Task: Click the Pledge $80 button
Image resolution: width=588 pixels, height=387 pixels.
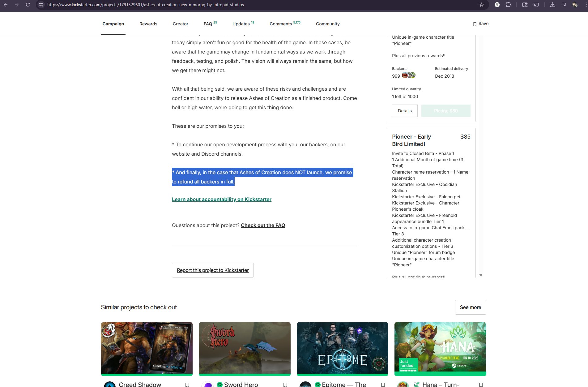Action: click(x=446, y=111)
